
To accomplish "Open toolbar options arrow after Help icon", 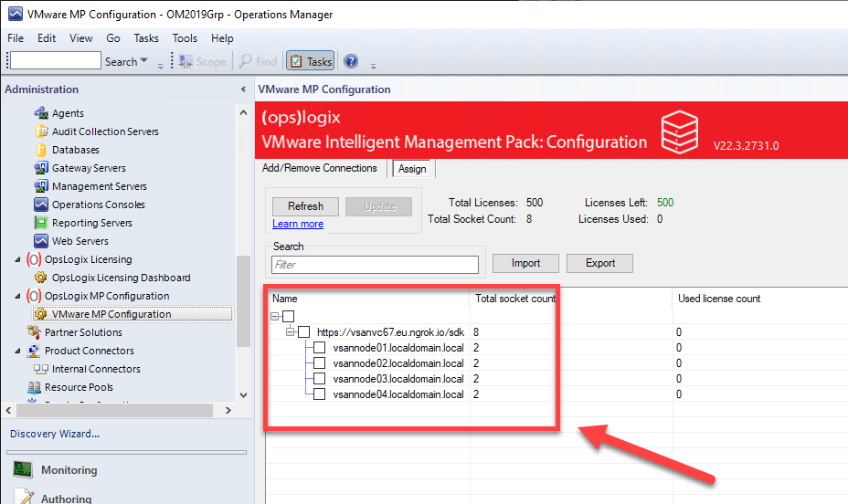I will click(373, 66).
